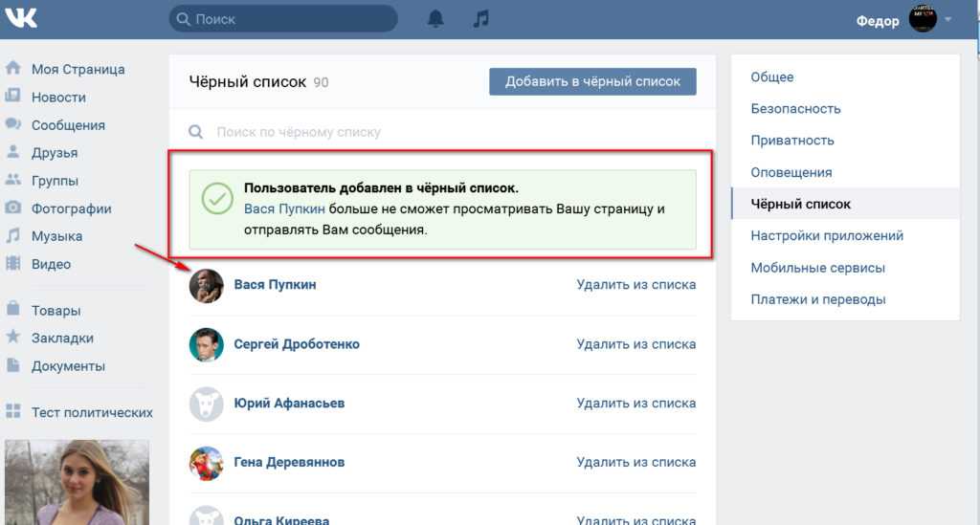
Task: Click the bag icon beside Товары
Action: (13, 308)
